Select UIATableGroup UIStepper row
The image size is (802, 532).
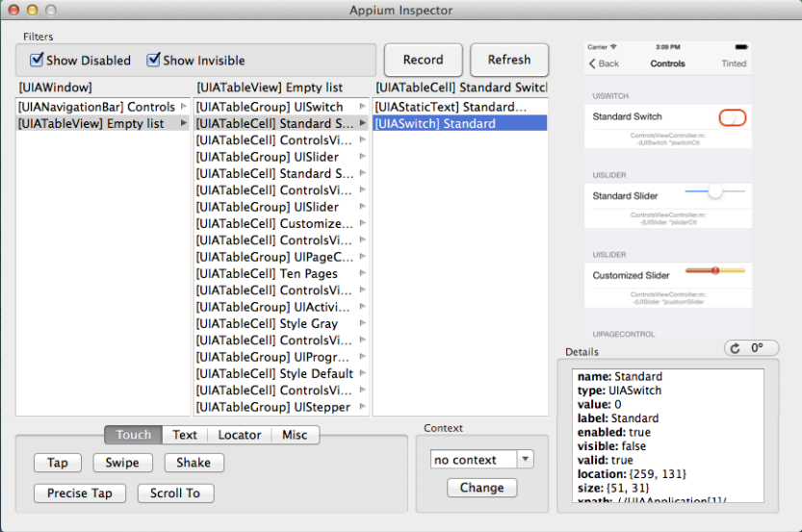click(281, 407)
